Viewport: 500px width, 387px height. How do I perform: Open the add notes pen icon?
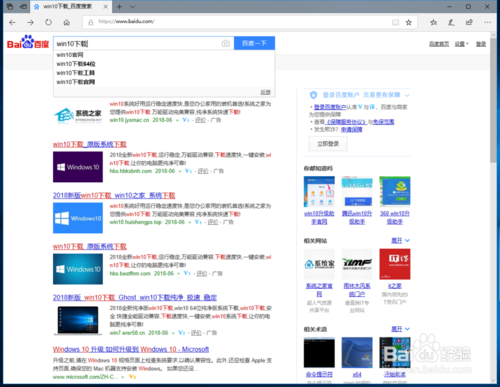click(451, 22)
